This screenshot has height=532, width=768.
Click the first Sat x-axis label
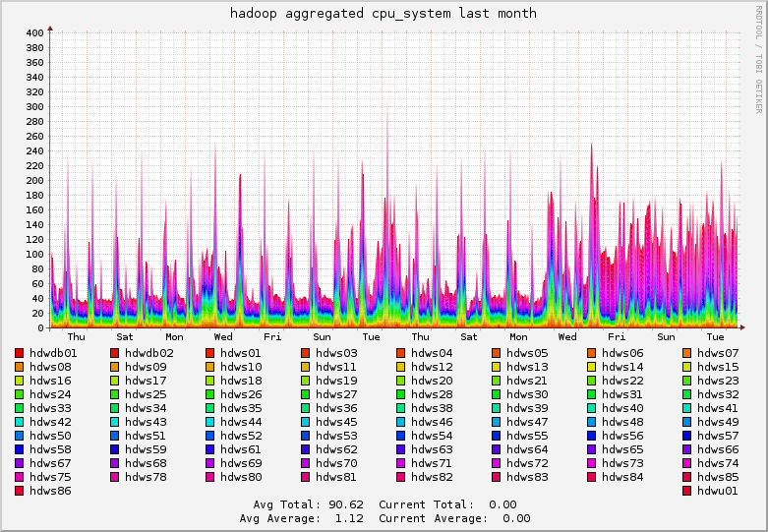125,337
